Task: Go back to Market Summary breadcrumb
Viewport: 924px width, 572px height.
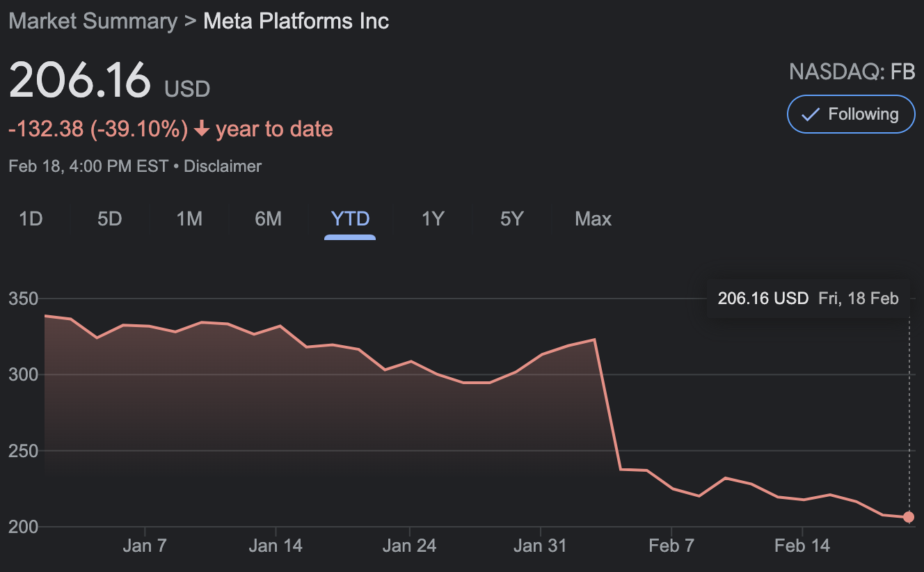Action: point(93,21)
